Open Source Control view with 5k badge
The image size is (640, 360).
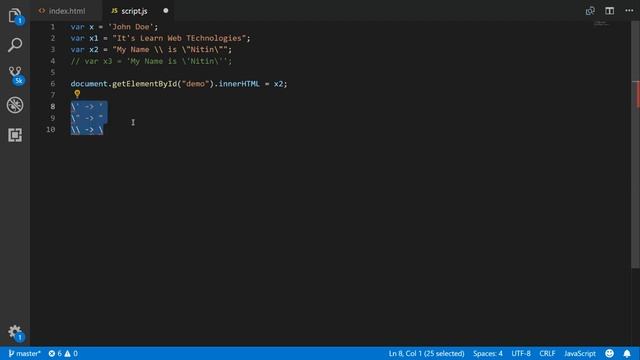(x=15, y=75)
